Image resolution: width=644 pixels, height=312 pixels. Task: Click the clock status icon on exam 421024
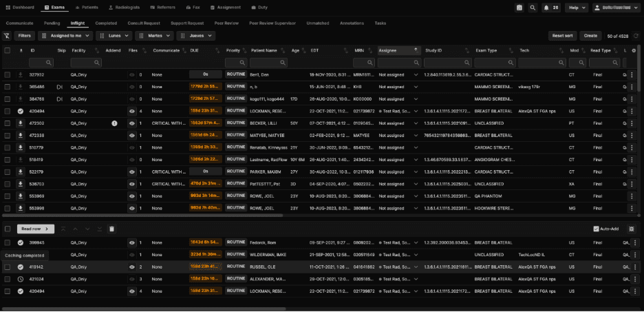click(20, 279)
